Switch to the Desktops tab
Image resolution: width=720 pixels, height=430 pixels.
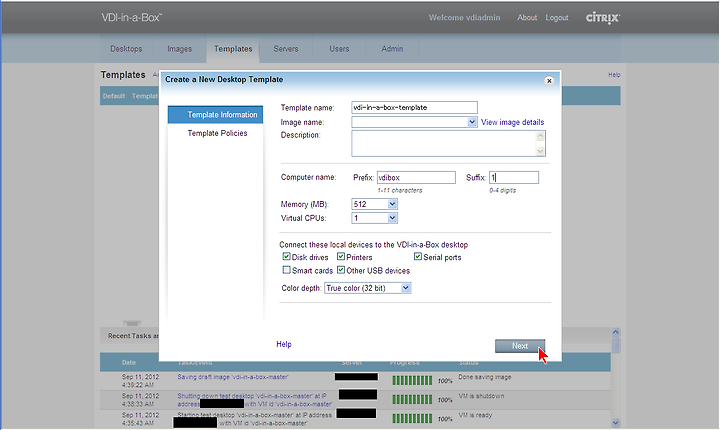126,49
